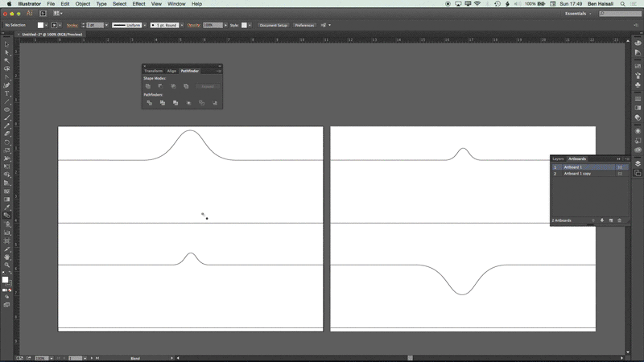644x362 pixels.
Task: Apply Unite shape mode in Pathfinder
Action: tap(148, 86)
